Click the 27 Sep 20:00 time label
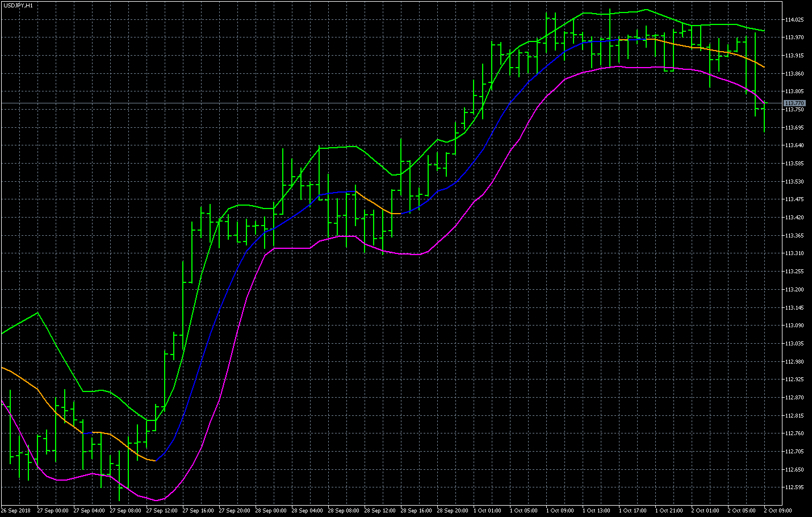The height and width of the screenshot is (517, 812). coord(235,511)
